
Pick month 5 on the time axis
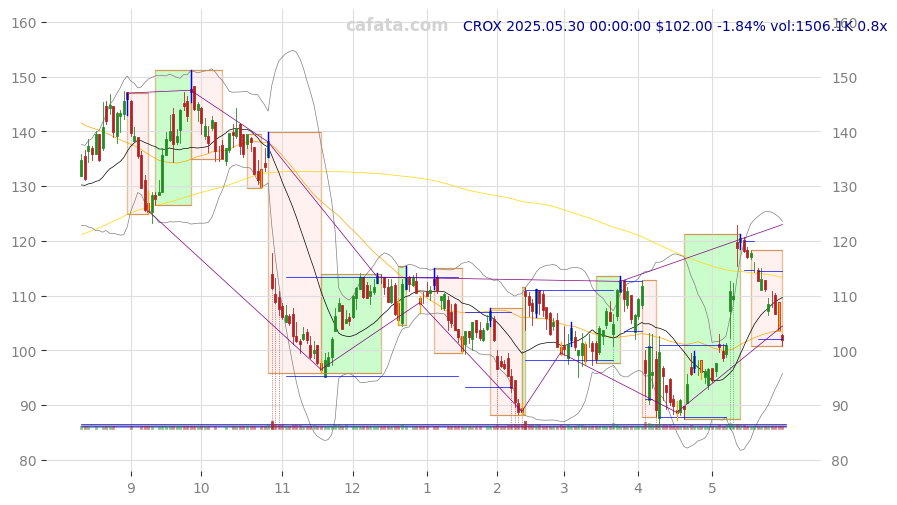pyautogui.click(x=712, y=488)
